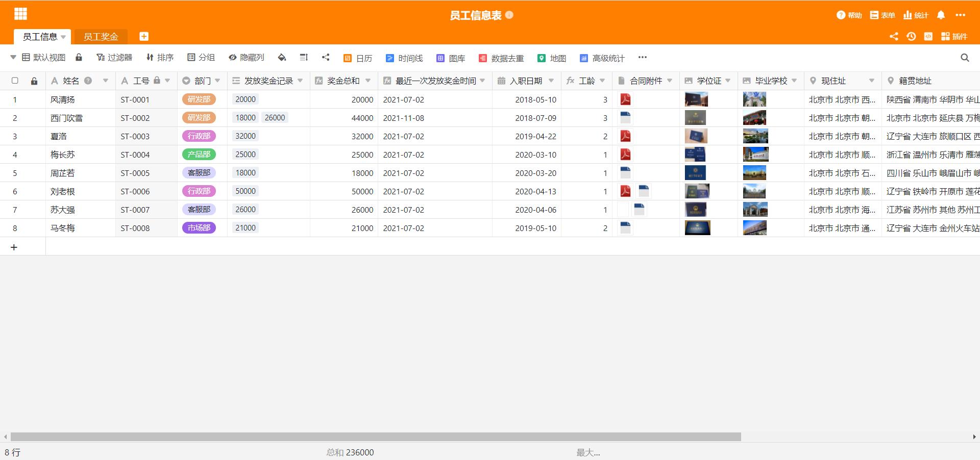The width and height of the screenshot is (980, 460).
Task: Open the 日历 calendar view
Action: [x=359, y=58]
